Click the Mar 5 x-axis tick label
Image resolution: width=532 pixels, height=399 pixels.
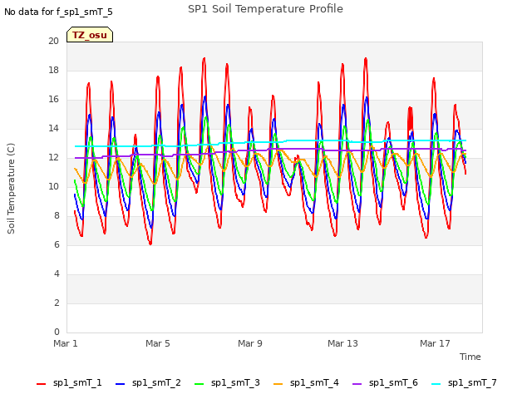click(158, 343)
